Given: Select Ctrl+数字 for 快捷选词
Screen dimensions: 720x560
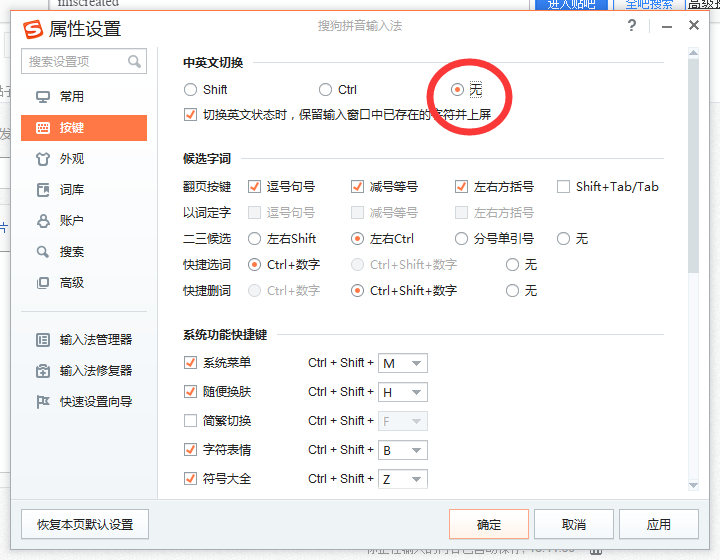Looking at the screenshot, I should click(x=254, y=265).
